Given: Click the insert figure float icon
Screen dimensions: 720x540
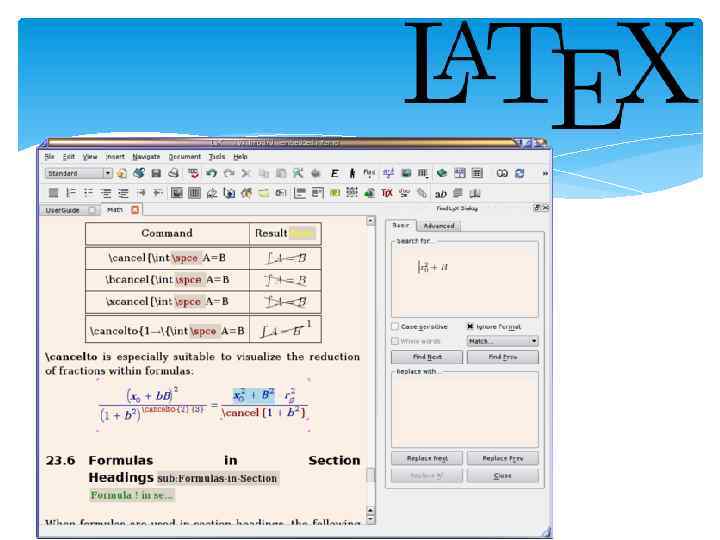Looking at the screenshot, I should coord(176,193).
